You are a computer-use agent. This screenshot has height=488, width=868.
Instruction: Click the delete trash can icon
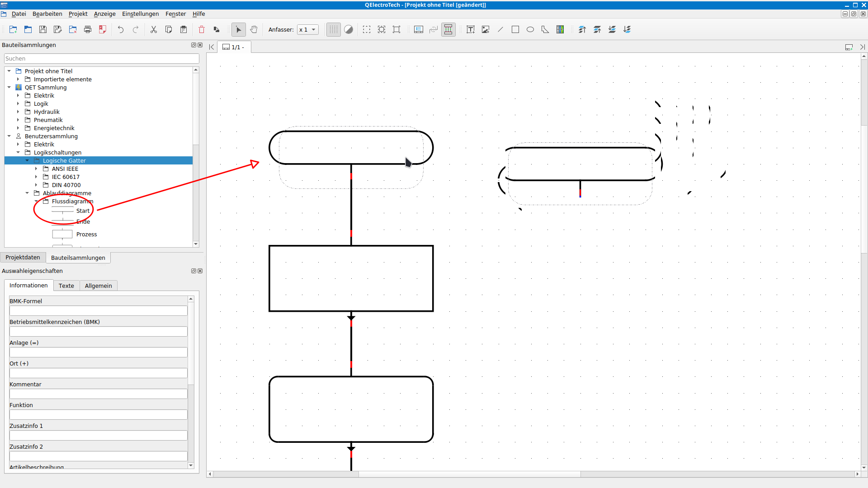[202, 29]
